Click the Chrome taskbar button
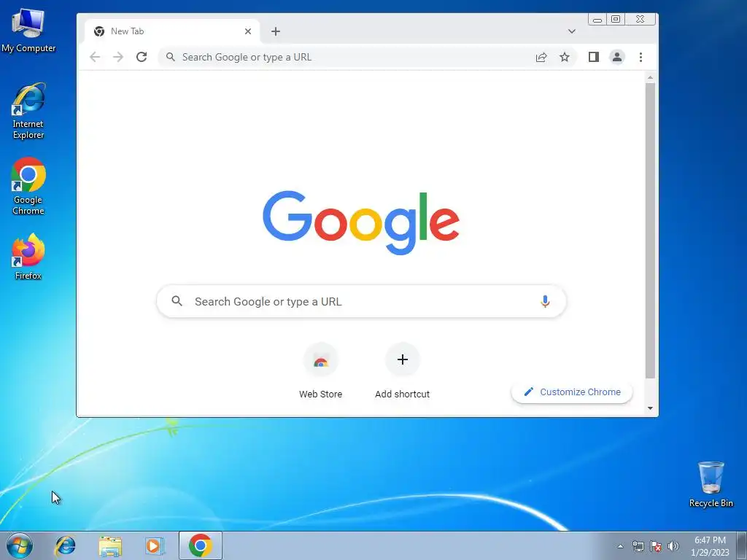This screenshot has height=560, width=747. pyautogui.click(x=201, y=545)
